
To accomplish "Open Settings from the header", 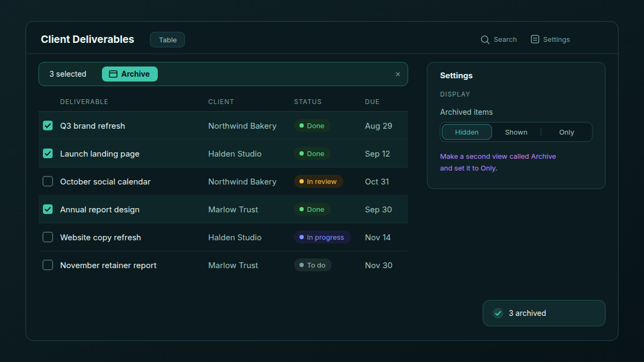I will pyautogui.click(x=550, y=40).
